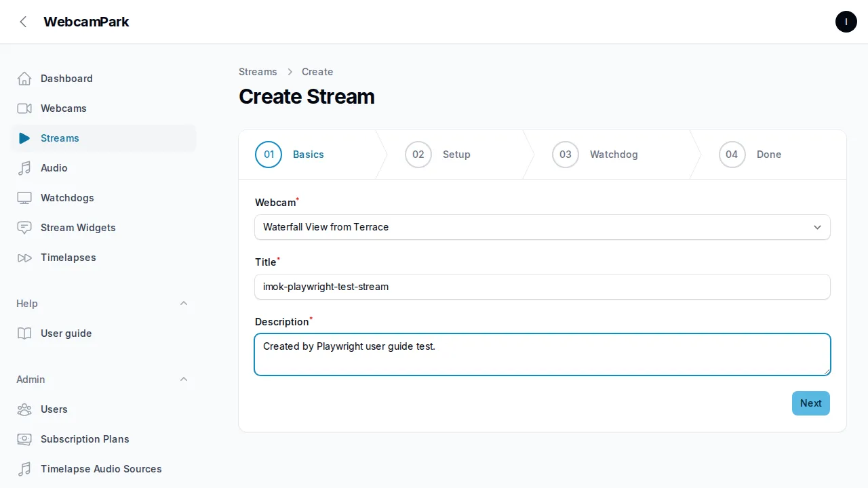Click the Webcam field label
Viewport: 868px width, 488px height.
pyautogui.click(x=275, y=203)
